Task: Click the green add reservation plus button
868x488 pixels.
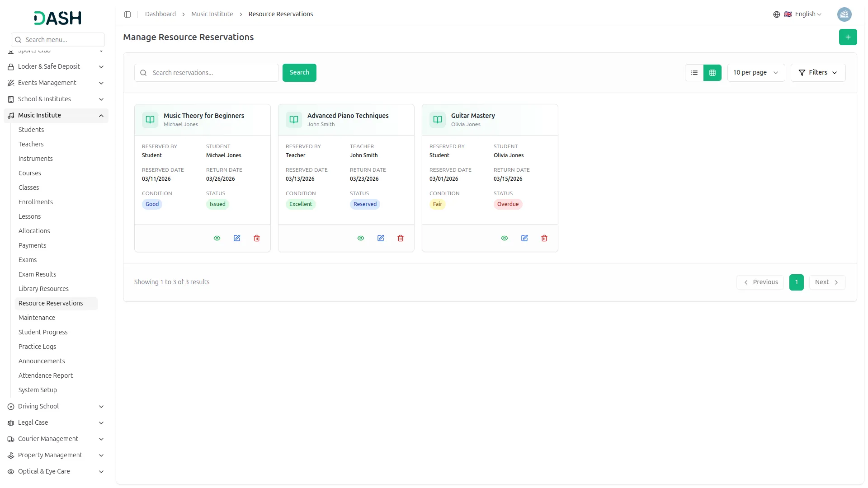Action: (848, 37)
